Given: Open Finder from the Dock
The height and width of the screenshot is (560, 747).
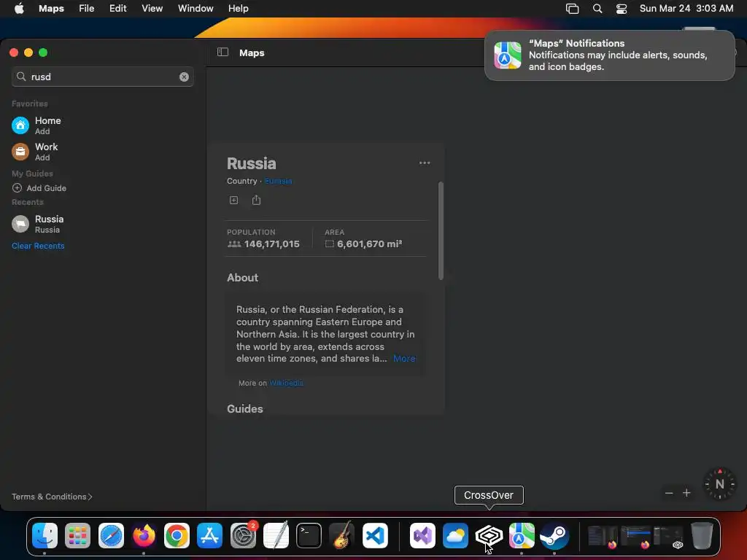Looking at the screenshot, I should (x=44, y=536).
